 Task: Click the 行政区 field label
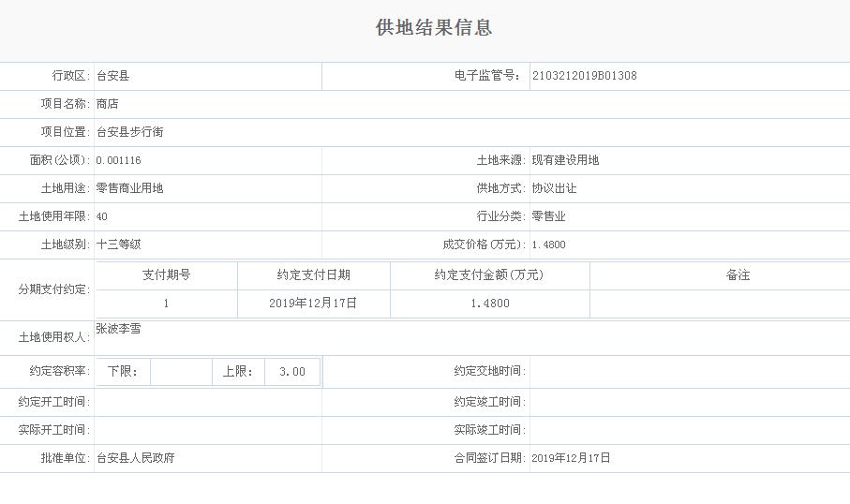[71, 76]
